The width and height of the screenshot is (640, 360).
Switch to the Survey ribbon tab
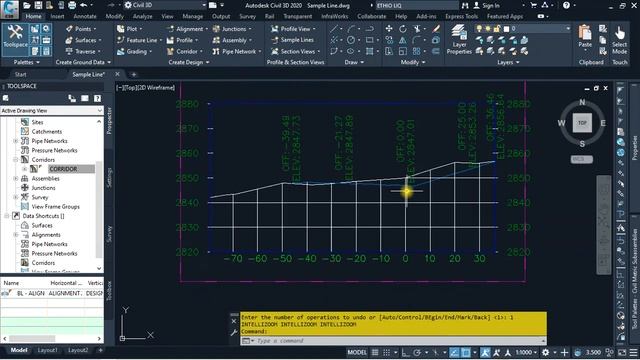point(247,16)
